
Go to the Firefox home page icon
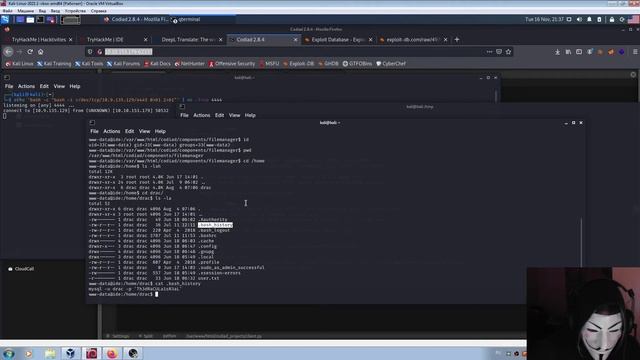point(40,52)
